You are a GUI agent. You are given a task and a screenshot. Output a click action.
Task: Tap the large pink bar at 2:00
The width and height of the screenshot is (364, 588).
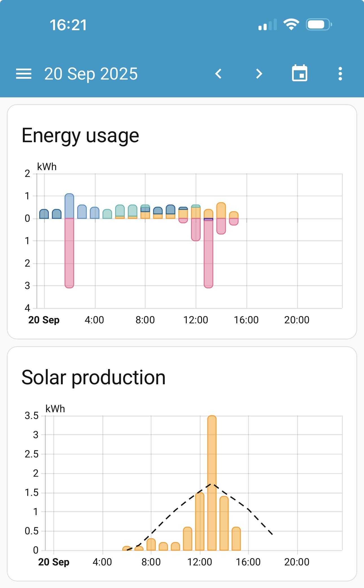coord(69,253)
